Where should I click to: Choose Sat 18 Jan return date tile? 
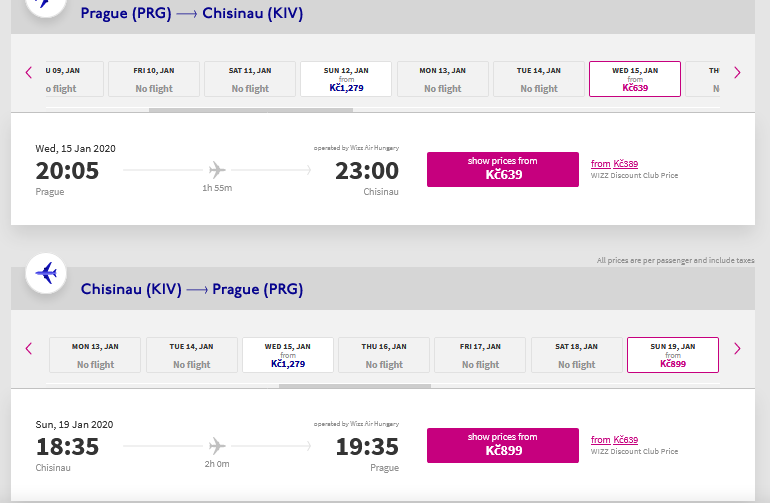(577, 355)
